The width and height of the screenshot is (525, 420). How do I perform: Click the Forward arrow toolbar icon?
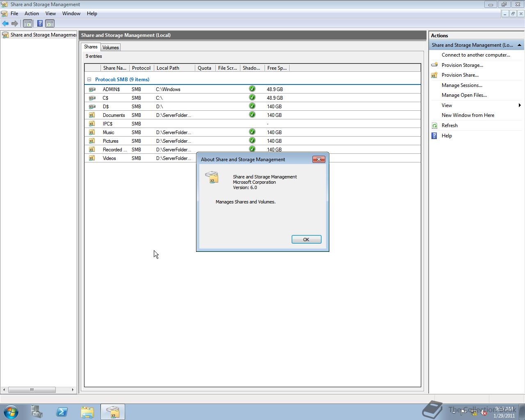click(x=15, y=24)
